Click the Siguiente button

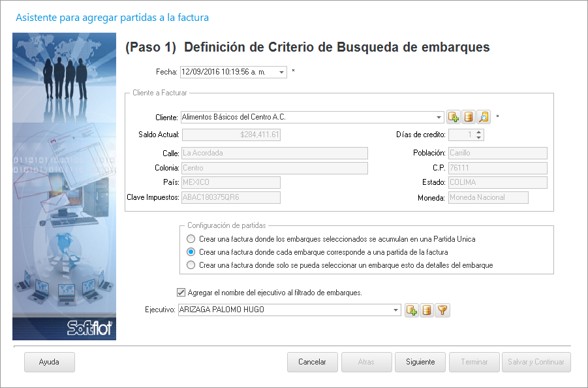[420, 362]
